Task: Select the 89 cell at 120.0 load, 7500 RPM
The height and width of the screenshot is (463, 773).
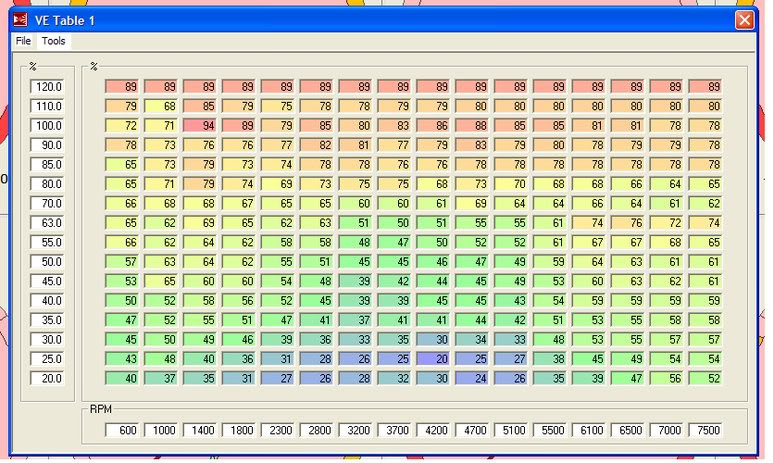Action: (705, 87)
